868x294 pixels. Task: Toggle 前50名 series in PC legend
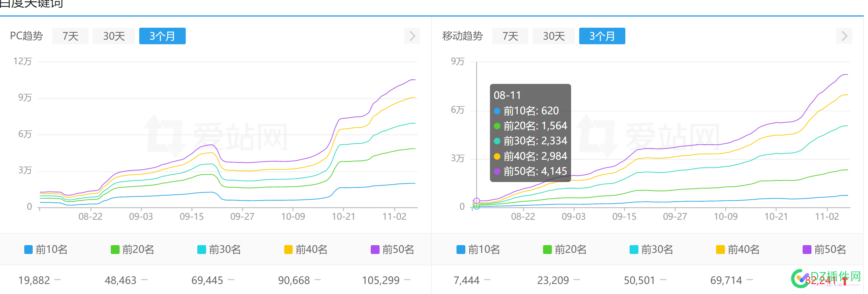tap(393, 250)
